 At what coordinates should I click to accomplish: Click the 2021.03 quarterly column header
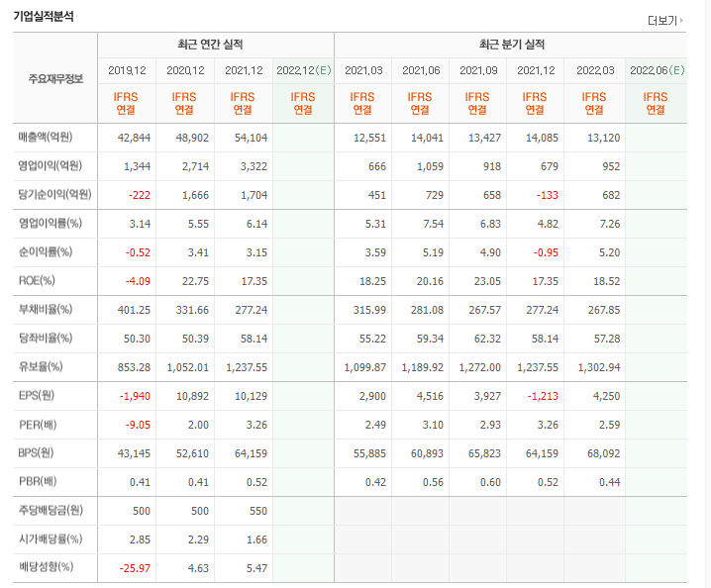363,70
